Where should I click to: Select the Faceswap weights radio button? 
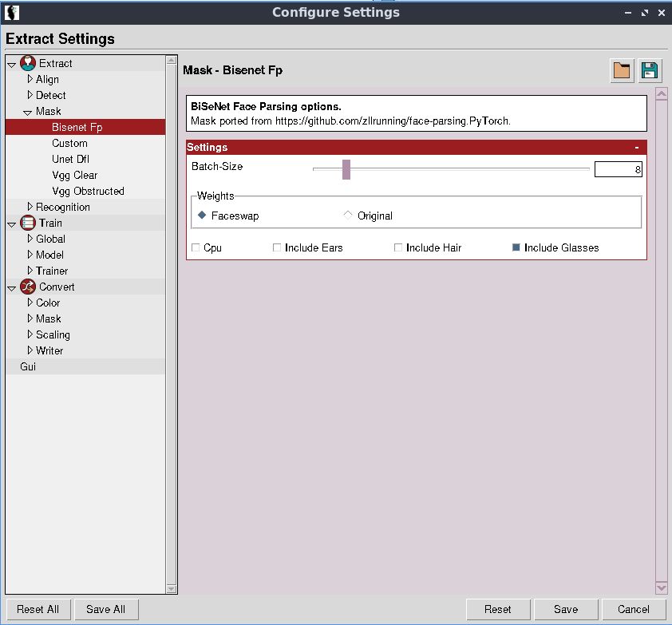pyautogui.click(x=202, y=216)
